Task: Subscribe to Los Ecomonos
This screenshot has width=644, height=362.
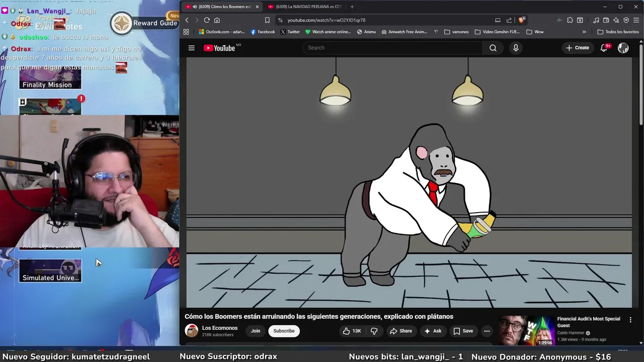Action: (x=284, y=331)
